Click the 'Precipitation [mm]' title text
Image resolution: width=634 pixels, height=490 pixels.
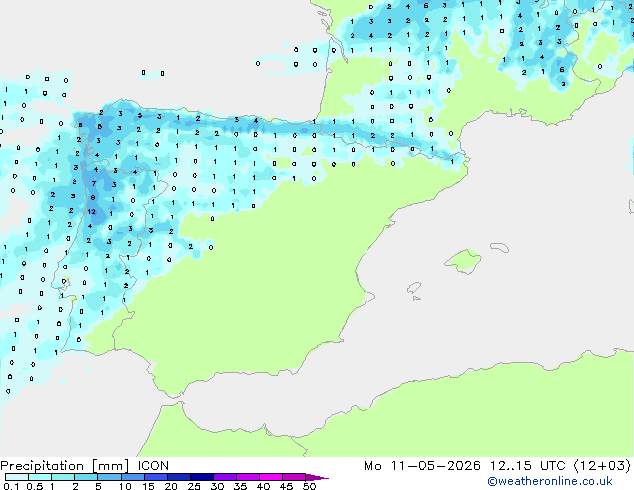coord(65,466)
